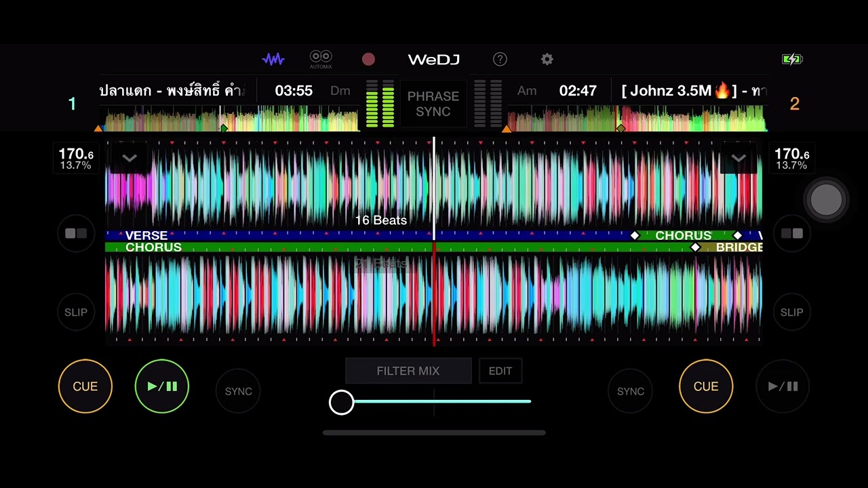The height and width of the screenshot is (488, 868).
Task: Tap deck 1 key Dm label
Action: tap(340, 91)
